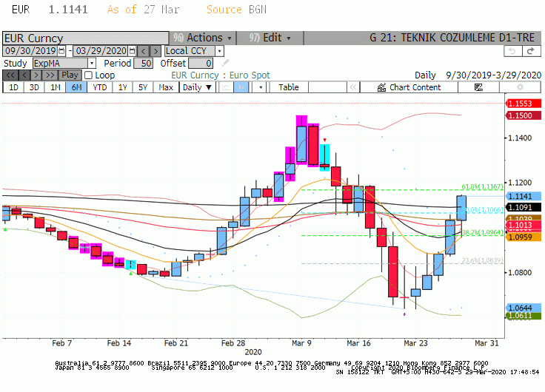Viewport: 545px width, 392px height.
Task: Click the pencil icon next to Offset
Action: tap(226, 63)
